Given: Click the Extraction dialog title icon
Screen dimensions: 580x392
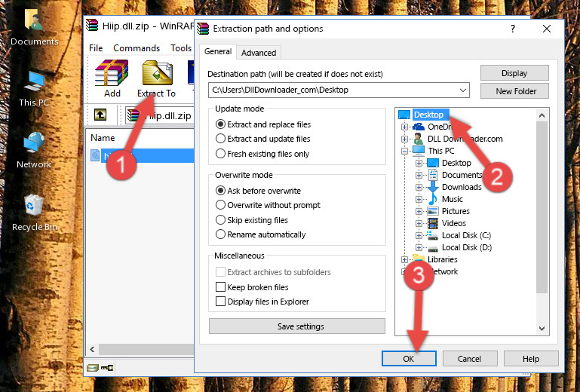Looking at the screenshot, I should 203,29.
